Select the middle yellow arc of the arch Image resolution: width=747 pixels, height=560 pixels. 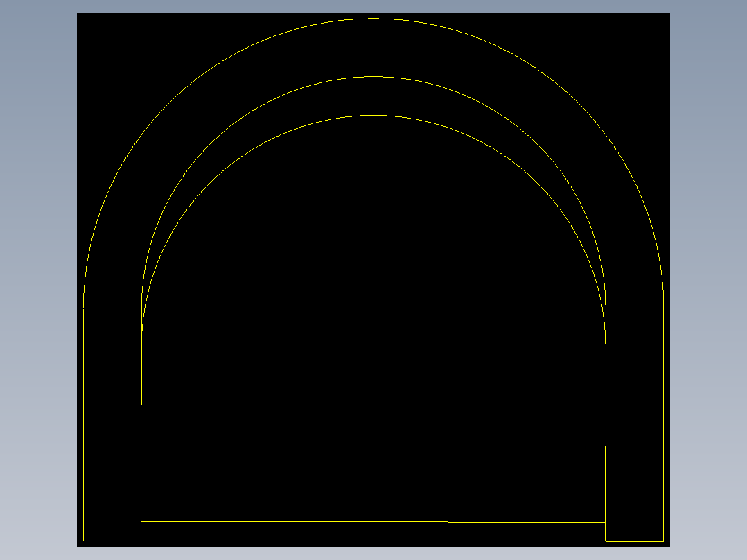(x=373, y=77)
